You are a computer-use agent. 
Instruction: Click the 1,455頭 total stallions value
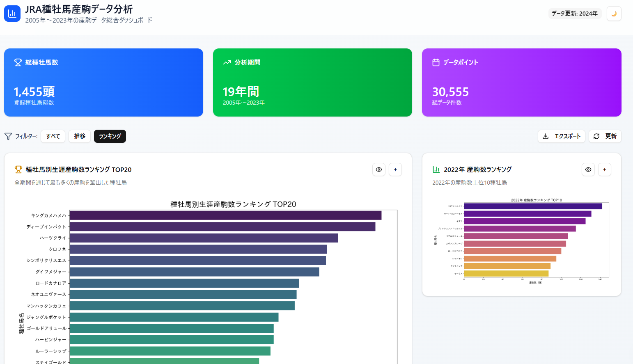[x=34, y=92]
